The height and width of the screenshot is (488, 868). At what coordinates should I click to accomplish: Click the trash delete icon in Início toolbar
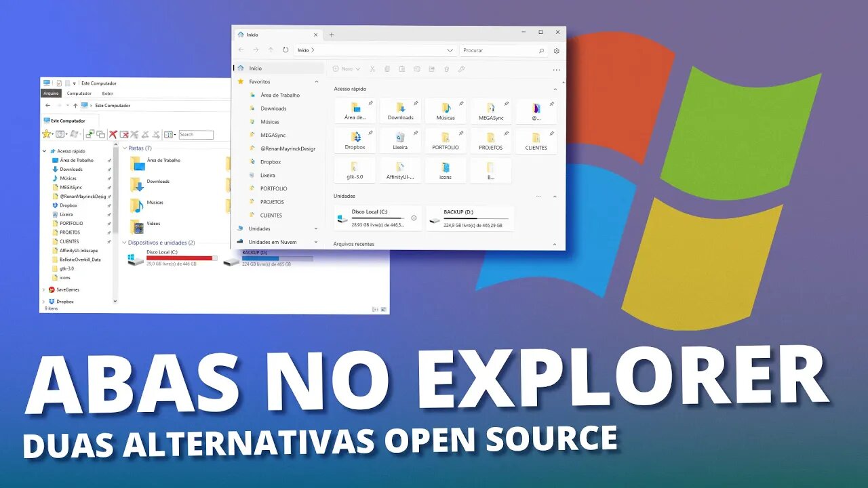[446, 69]
